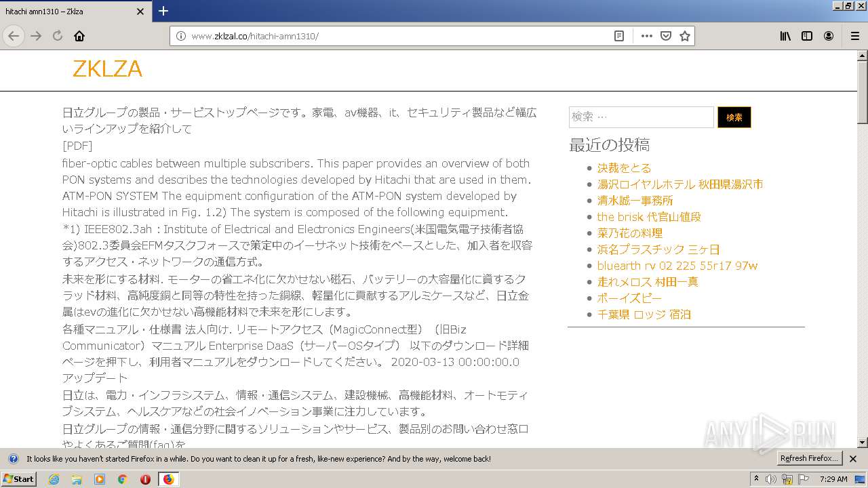Open the the brisk 代官山値段 link
This screenshot has height=488, width=868.
point(649,217)
